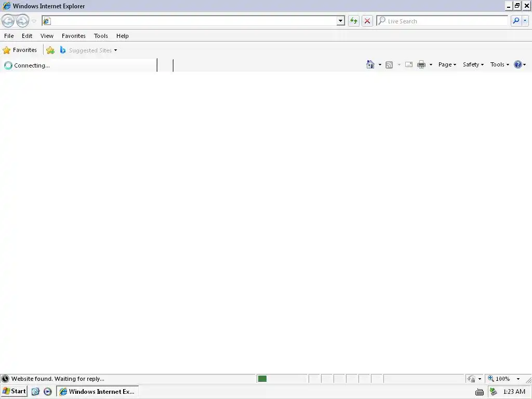Viewport: 532px width, 399px height.
Task: Open the Tools command bar menu
Action: coord(499,64)
